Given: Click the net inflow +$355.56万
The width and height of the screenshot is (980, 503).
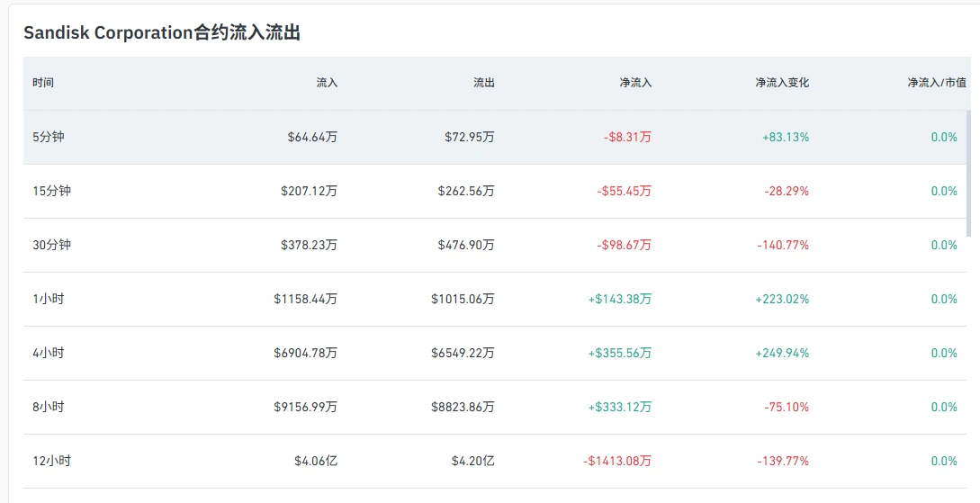Looking at the screenshot, I should click(x=620, y=353).
